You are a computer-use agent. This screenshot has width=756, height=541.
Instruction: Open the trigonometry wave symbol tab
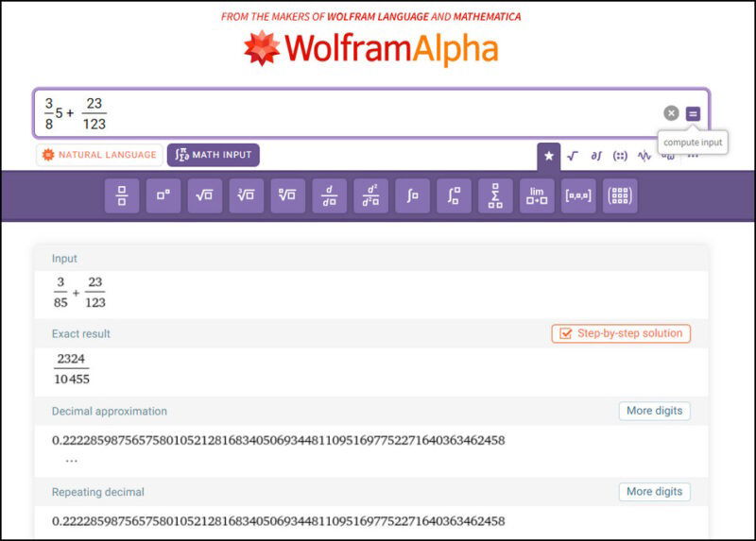pos(644,156)
